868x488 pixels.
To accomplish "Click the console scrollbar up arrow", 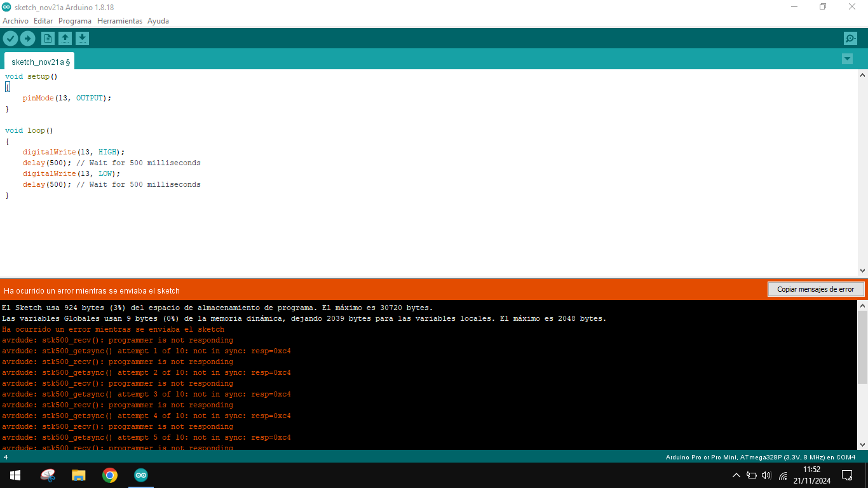I will 862,306.
